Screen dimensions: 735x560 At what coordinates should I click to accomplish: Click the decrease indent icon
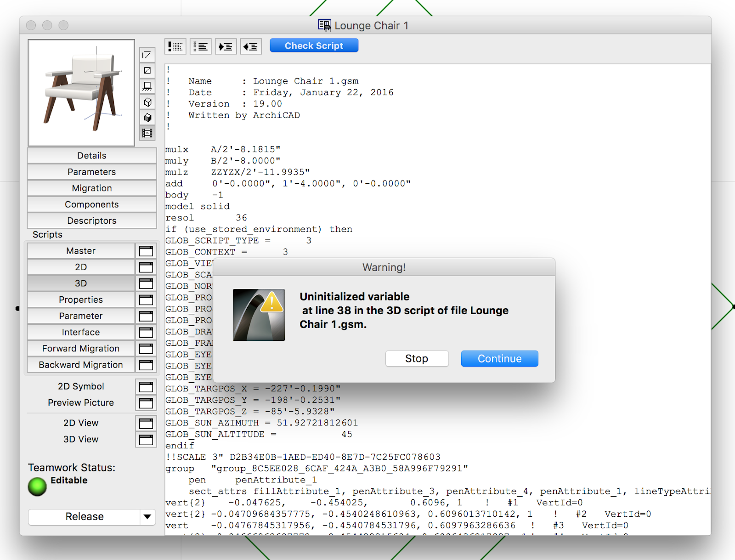[251, 46]
